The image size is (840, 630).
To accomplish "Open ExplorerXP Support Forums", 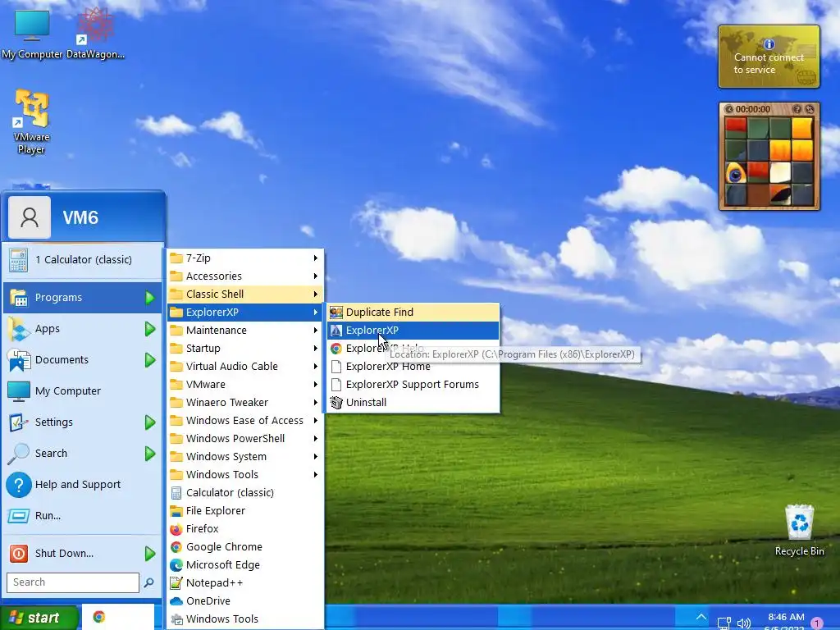I will click(x=413, y=384).
